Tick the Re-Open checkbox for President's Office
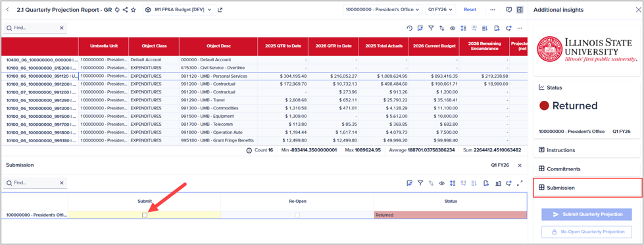This screenshot has height=245, width=644. pos(297,215)
